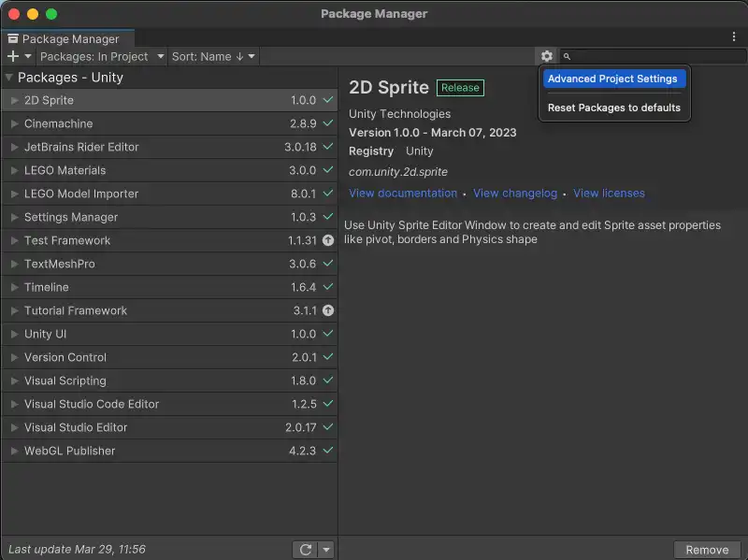Image resolution: width=748 pixels, height=560 pixels.
Task: Open the View changelog link
Action: point(515,193)
